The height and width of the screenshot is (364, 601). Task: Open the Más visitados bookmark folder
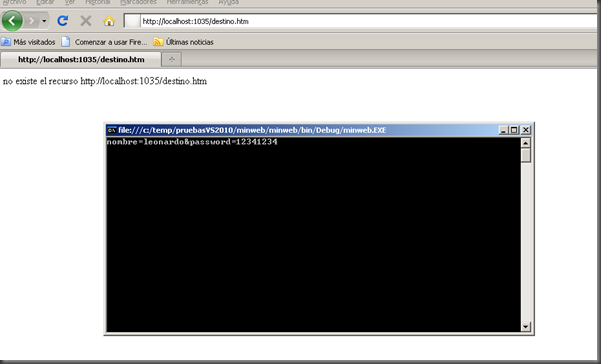28,42
